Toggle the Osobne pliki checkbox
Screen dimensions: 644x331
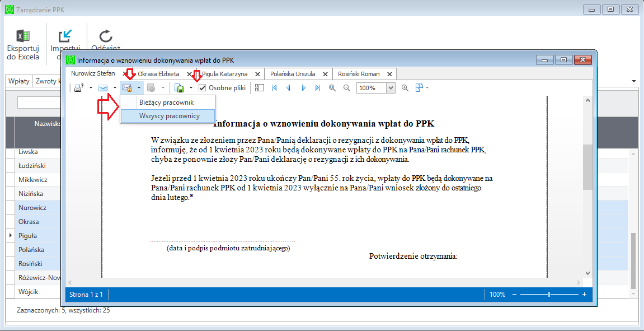pyautogui.click(x=202, y=87)
